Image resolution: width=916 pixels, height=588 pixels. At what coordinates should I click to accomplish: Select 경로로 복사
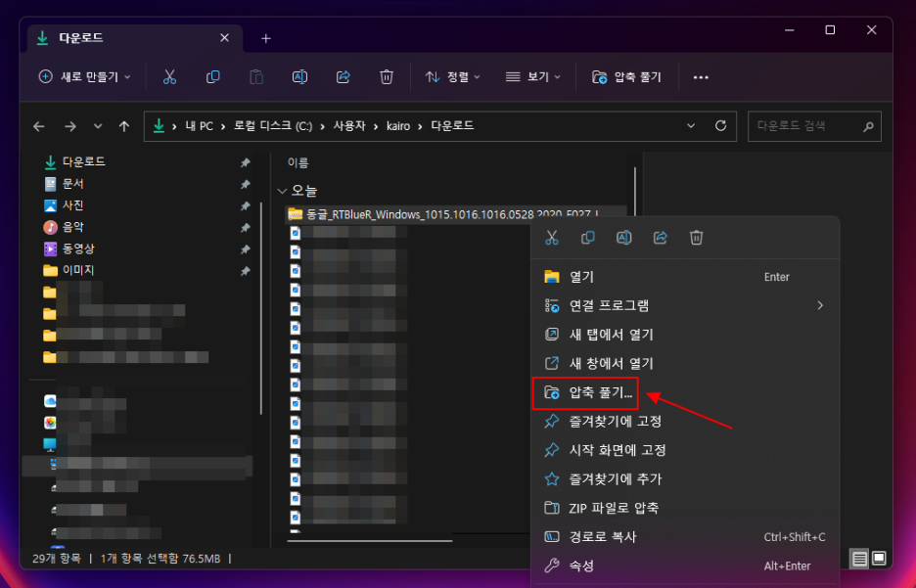(685, 536)
